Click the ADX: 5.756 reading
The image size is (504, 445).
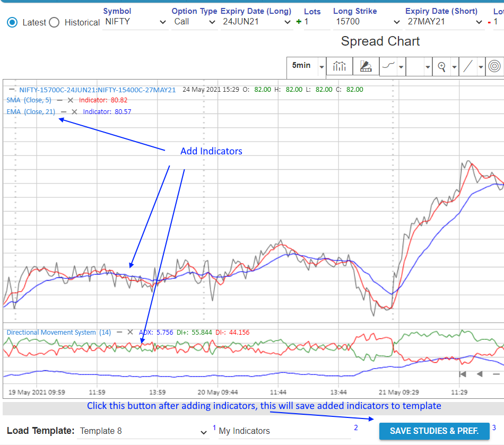(156, 332)
